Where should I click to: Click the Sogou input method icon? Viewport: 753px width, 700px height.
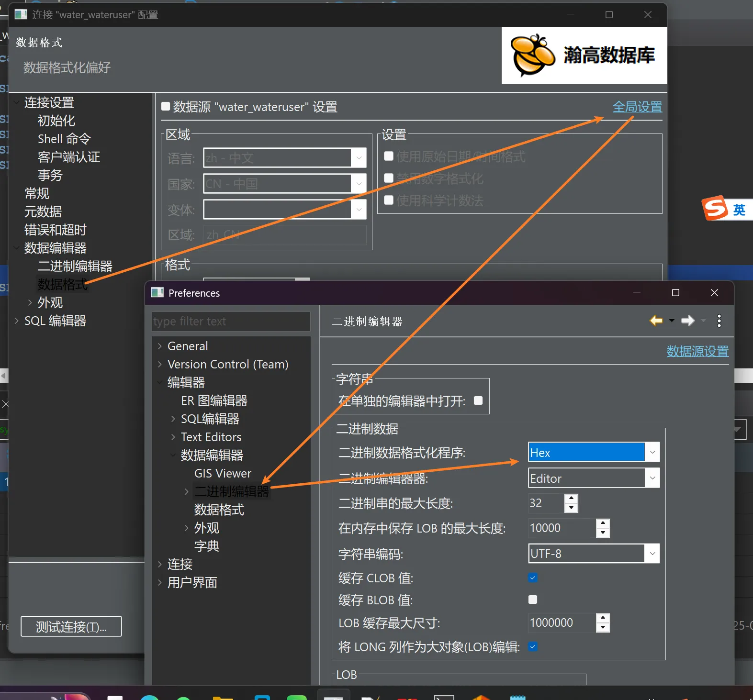(x=715, y=209)
